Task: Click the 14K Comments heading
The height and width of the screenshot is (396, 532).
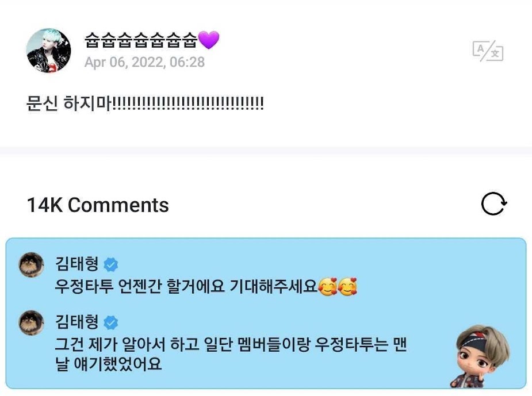Action: [98, 205]
